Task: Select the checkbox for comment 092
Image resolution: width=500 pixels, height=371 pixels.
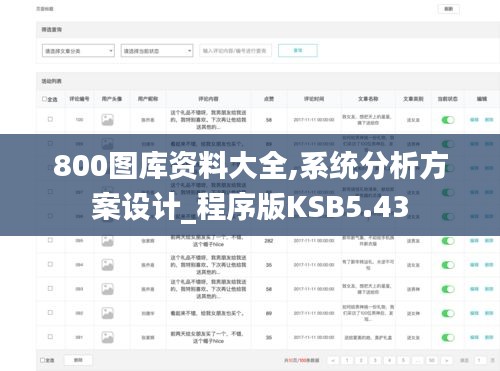Action: pyautogui.click(x=50, y=312)
